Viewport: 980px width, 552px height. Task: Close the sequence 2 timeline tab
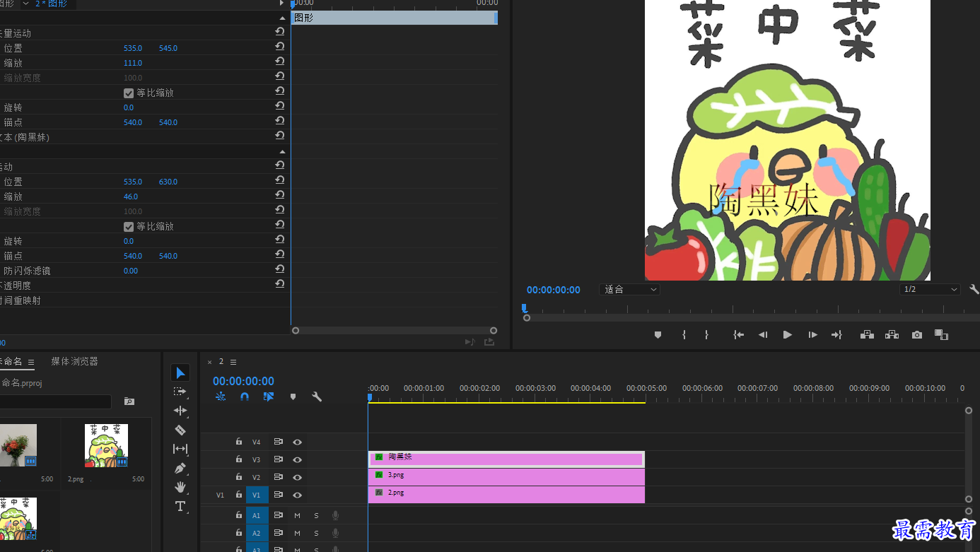[x=209, y=362]
